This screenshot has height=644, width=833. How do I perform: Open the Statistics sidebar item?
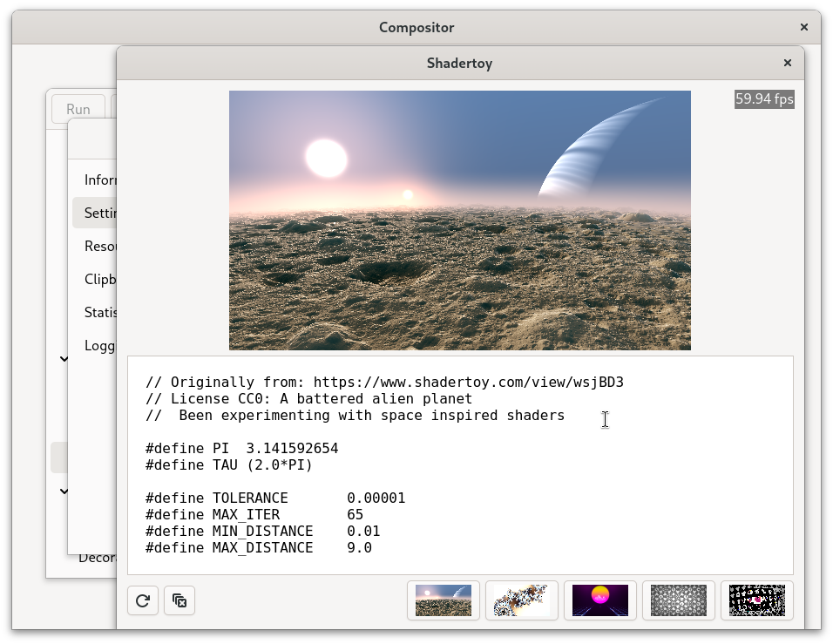coord(99,312)
